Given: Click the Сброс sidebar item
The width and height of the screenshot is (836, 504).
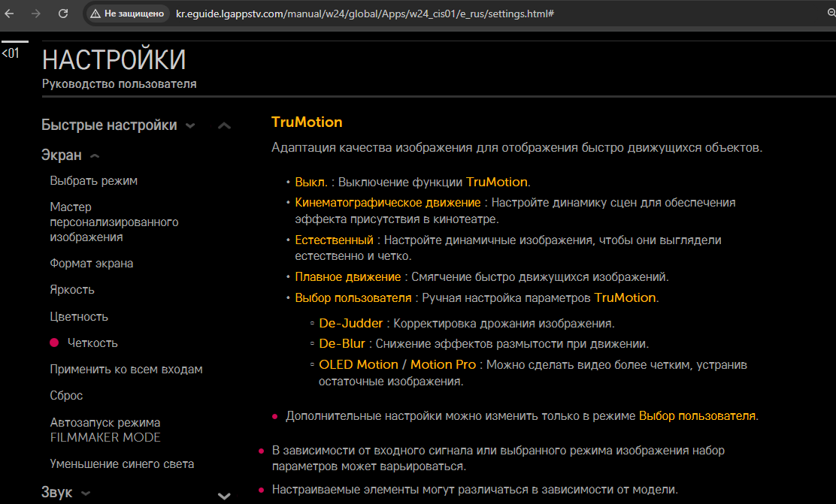Looking at the screenshot, I should tap(66, 396).
